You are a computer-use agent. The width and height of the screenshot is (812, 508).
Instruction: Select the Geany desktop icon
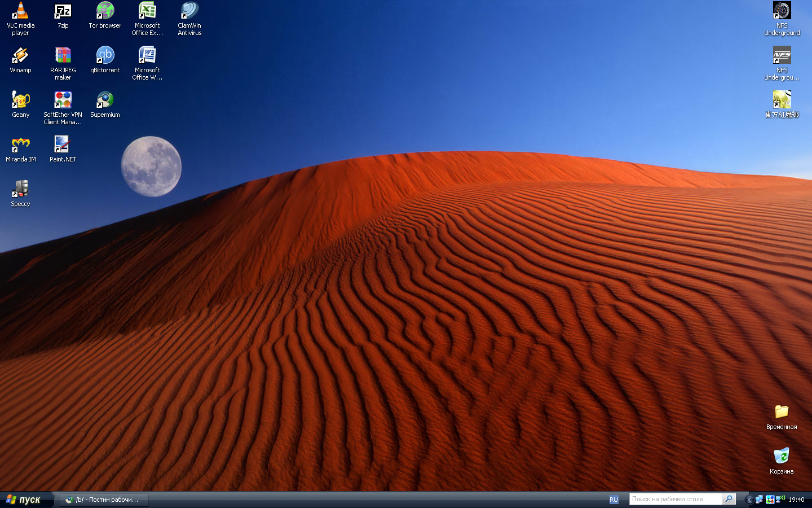tap(20, 104)
